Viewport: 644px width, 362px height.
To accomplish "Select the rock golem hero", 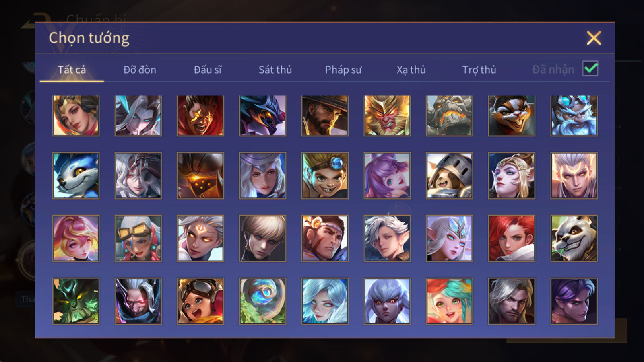I will tap(449, 115).
